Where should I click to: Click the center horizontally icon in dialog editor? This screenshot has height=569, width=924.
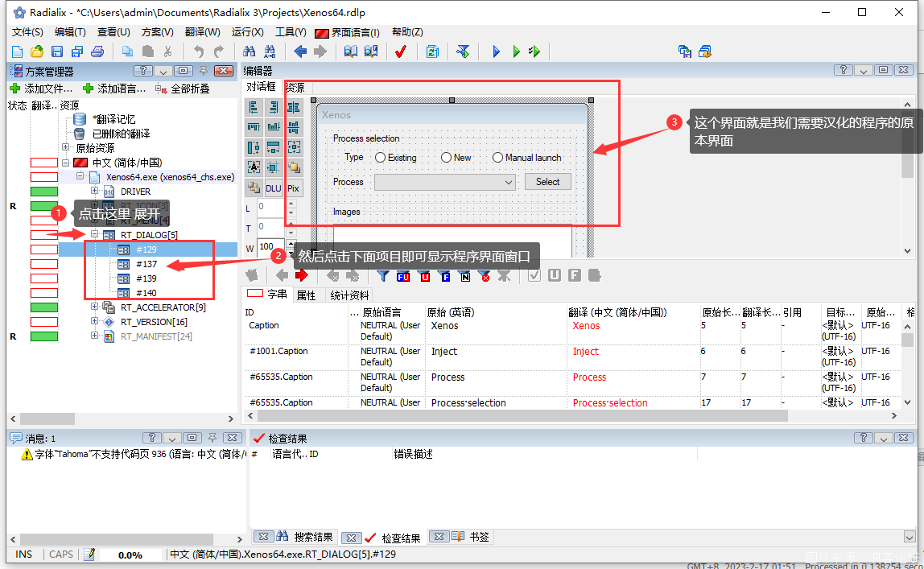coord(293,107)
